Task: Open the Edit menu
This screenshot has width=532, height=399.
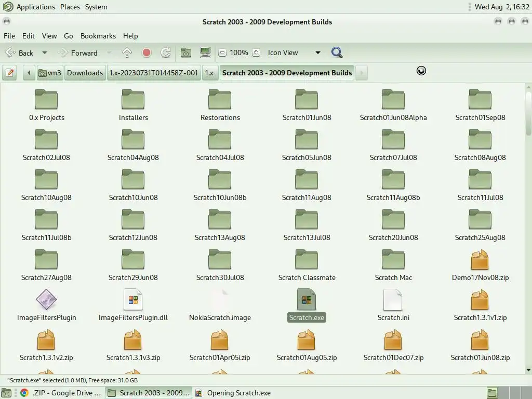Action: [29, 36]
